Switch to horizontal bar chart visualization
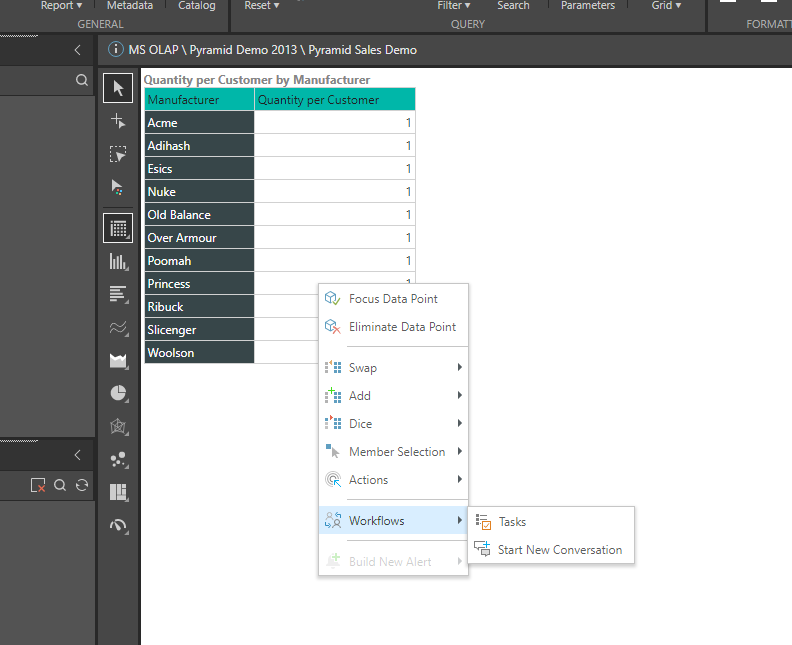The width and height of the screenshot is (792, 645). click(x=118, y=294)
